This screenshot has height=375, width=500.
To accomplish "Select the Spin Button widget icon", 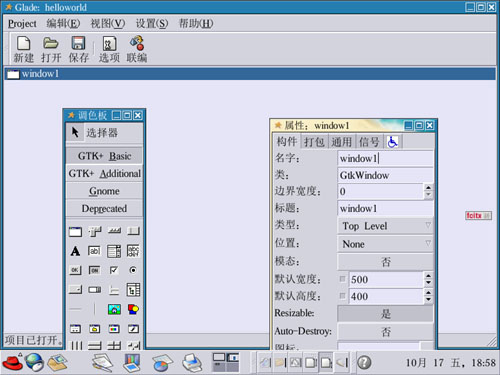I will (x=95, y=290).
